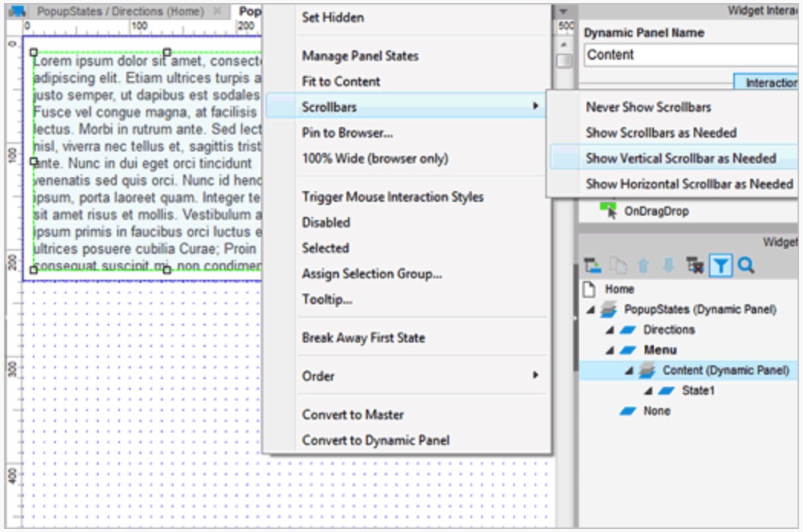The height and width of the screenshot is (532, 803).
Task: Select Never Show Scrollbars option
Action: pyautogui.click(x=674, y=107)
